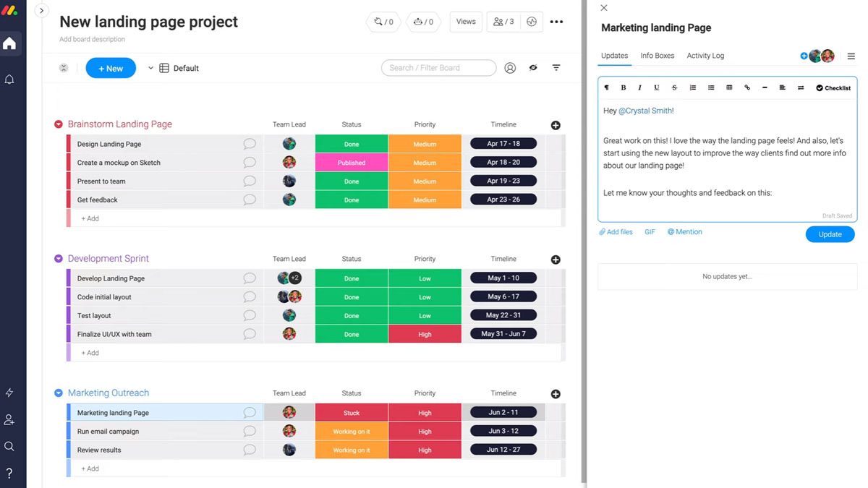Screen dimensions: 868x488
Task: Collapse the Marketing Outreach group
Action: coord(58,393)
